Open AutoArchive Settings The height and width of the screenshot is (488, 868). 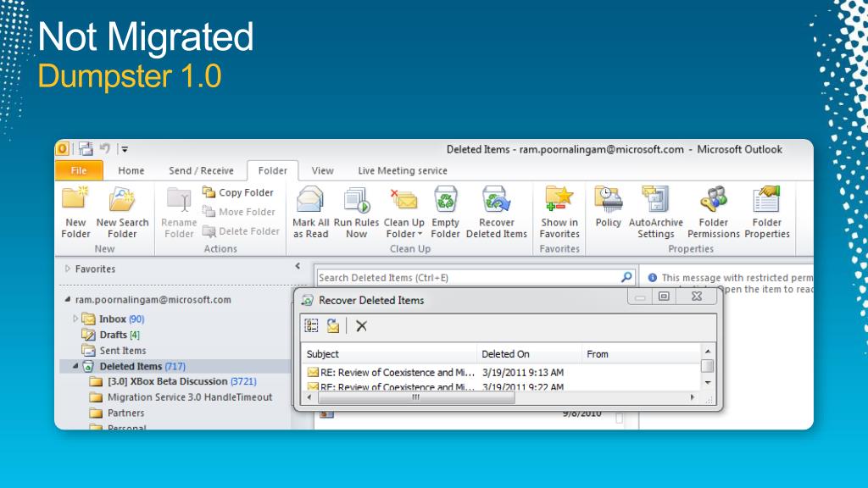655,213
